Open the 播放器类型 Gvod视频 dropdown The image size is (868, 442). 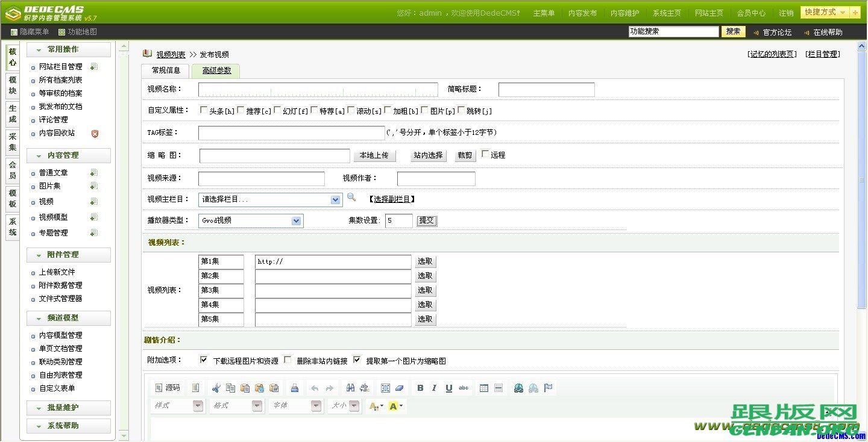point(297,220)
